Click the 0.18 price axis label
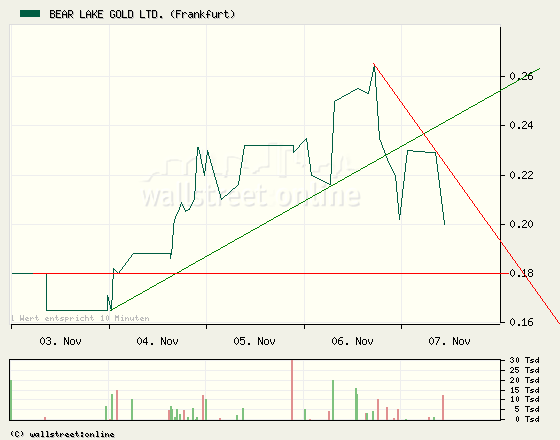Image resolution: width=560 pixels, height=440 pixels. click(521, 274)
